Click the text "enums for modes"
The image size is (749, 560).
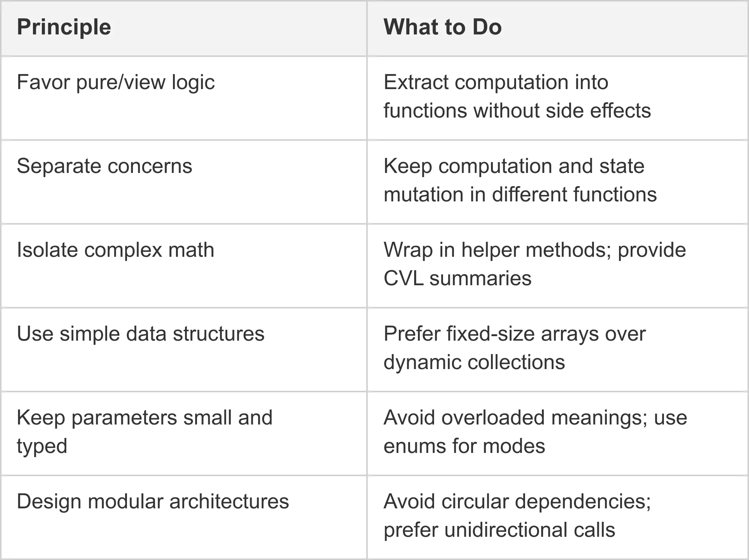(464, 446)
